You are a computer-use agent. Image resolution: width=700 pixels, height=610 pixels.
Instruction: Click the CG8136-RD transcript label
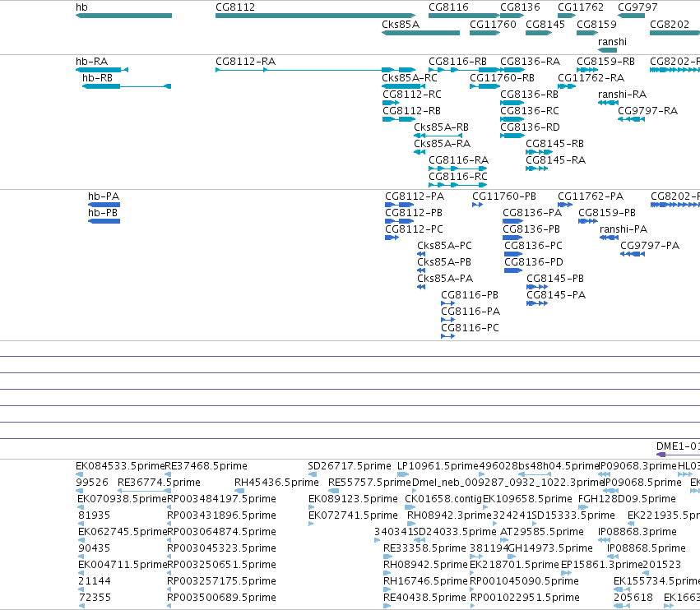[x=530, y=127]
